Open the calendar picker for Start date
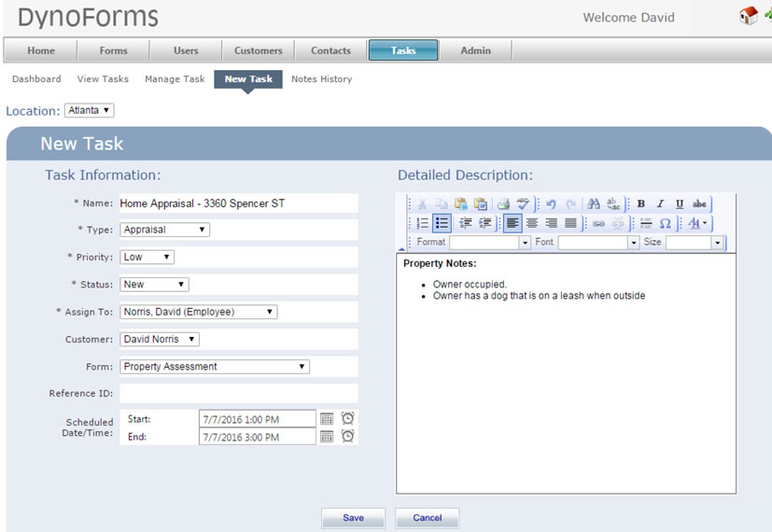772x532 pixels. click(x=327, y=419)
